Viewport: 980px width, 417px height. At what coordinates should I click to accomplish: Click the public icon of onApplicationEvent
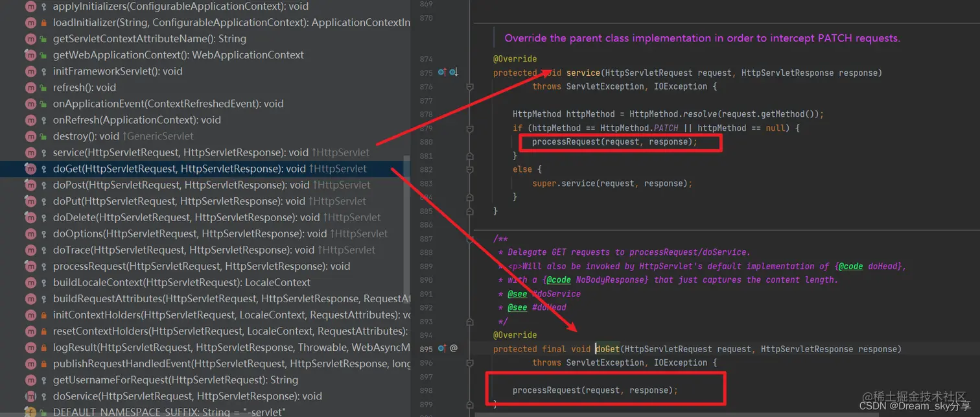pyautogui.click(x=44, y=104)
